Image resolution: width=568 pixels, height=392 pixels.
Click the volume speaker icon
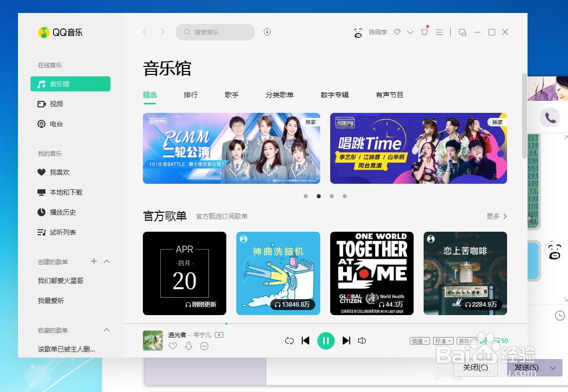point(362,341)
